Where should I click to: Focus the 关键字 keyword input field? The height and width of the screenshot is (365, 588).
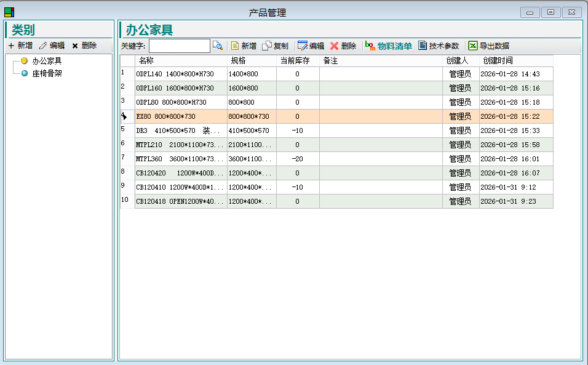click(179, 46)
